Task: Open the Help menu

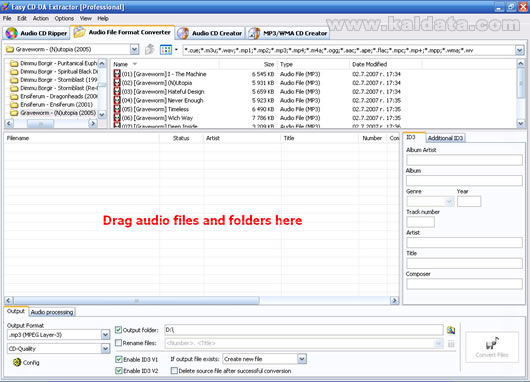Action: coord(103,18)
